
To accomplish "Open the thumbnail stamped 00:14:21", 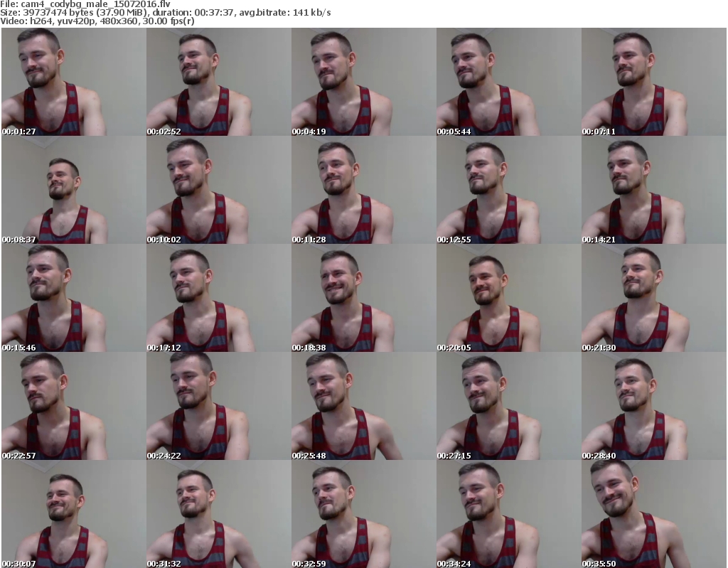I will tap(654, 190).
